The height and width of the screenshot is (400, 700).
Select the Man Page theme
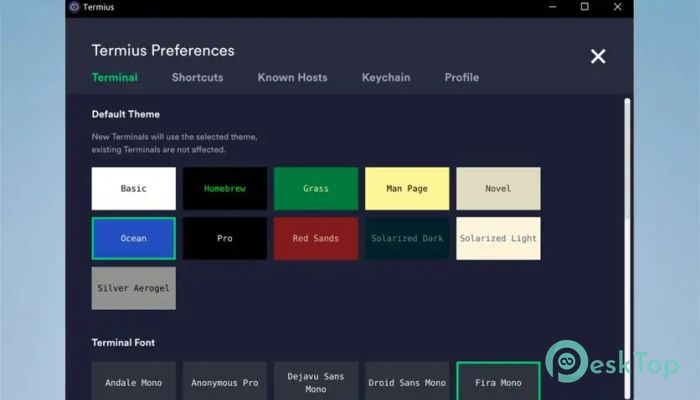point(407,188)
